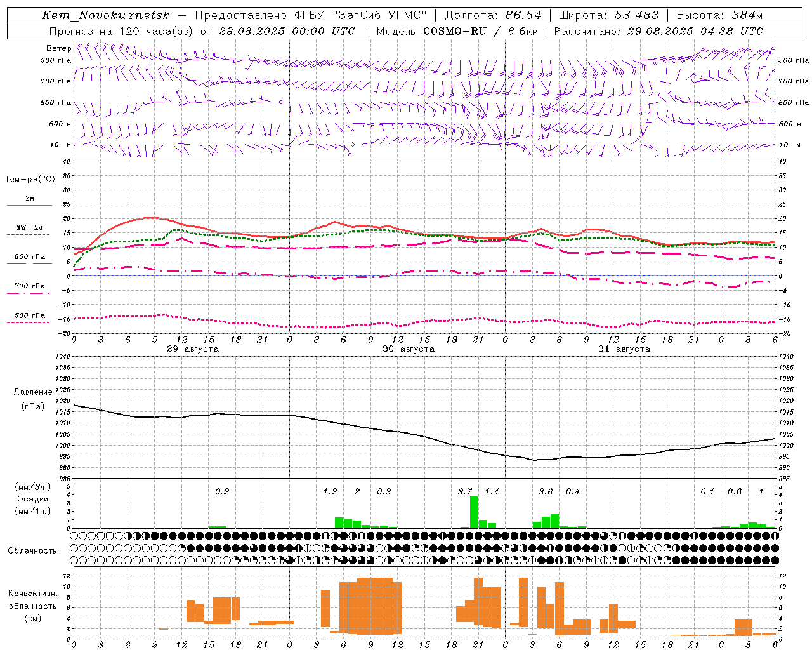Click the precipitation total 1.4

point(492,492)
